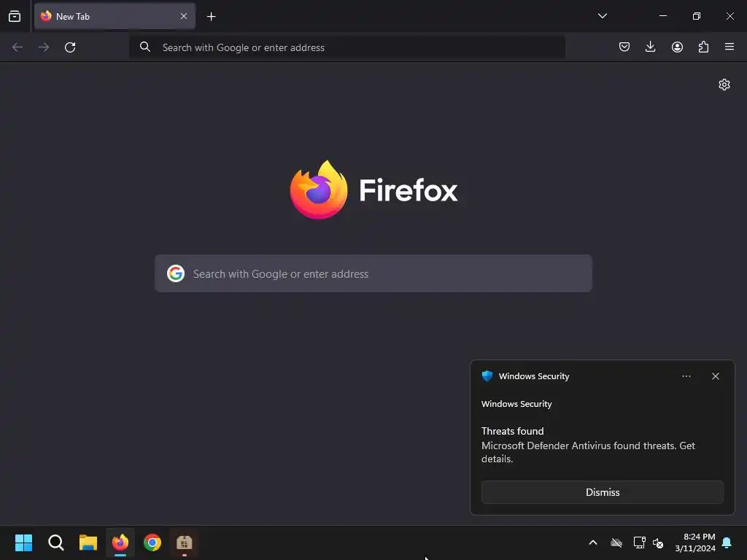Open the Threats found message details
Image resolution: width=747 pixels, height=560 pixels.
click(x=589, y=446)
